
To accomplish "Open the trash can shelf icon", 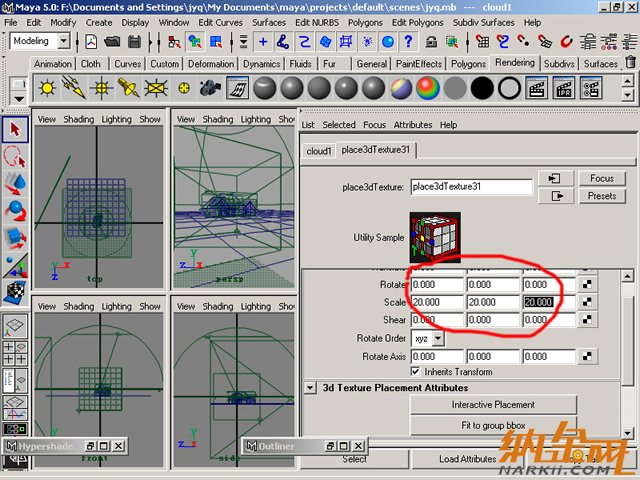I will point(630,62).
